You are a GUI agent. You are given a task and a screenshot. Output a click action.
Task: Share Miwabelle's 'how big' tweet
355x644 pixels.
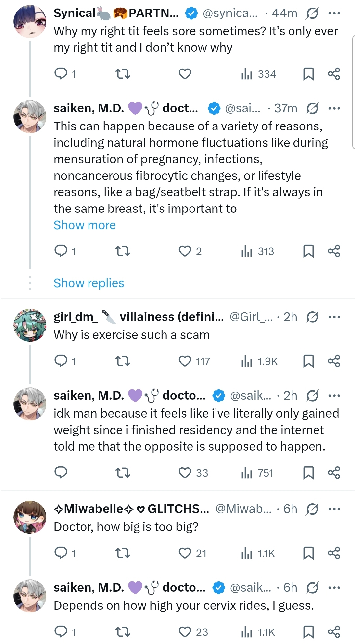pos(334,553)
